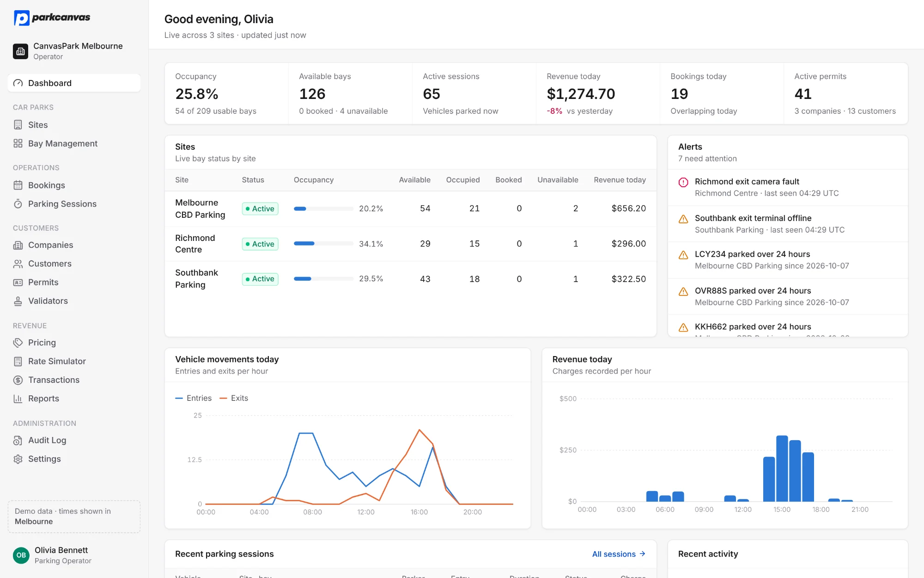Click the Active permits 41 value
The image size is (924, 578).
[803, 94]
